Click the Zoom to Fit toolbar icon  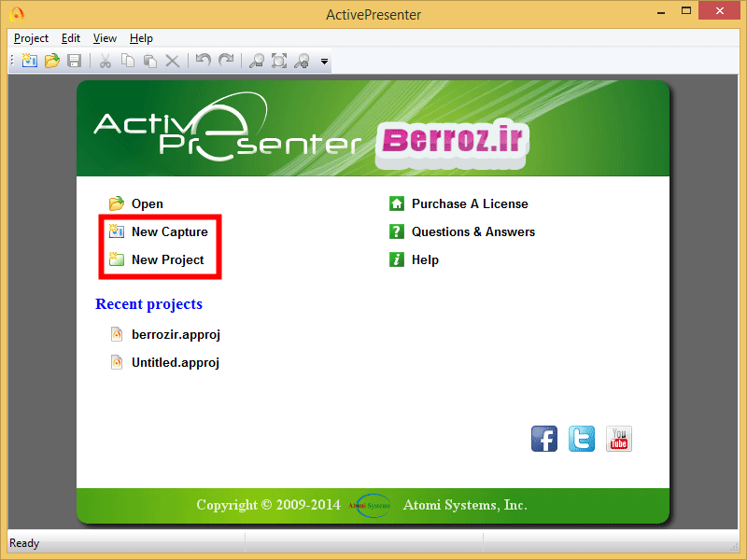point(279,61)
